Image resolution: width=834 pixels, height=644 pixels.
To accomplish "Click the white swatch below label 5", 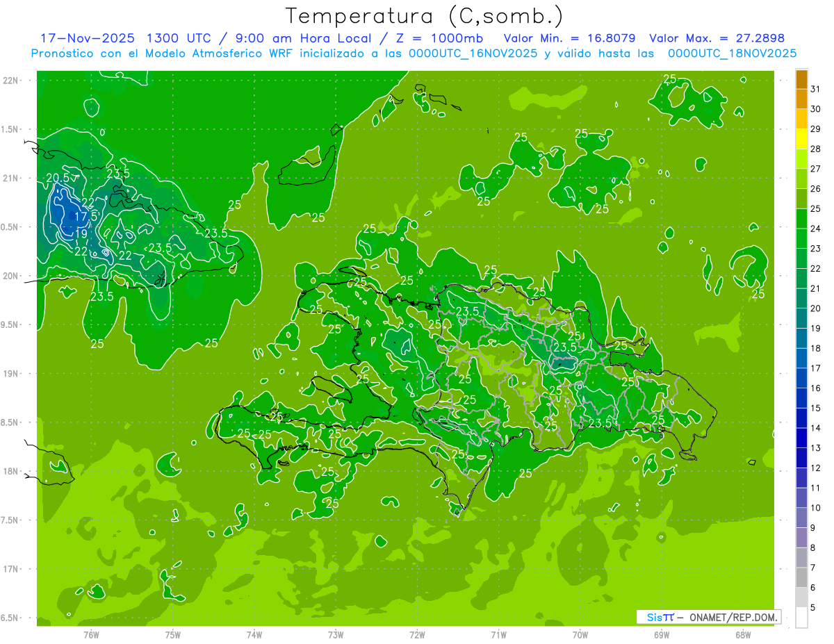I will tap(801, 618).
